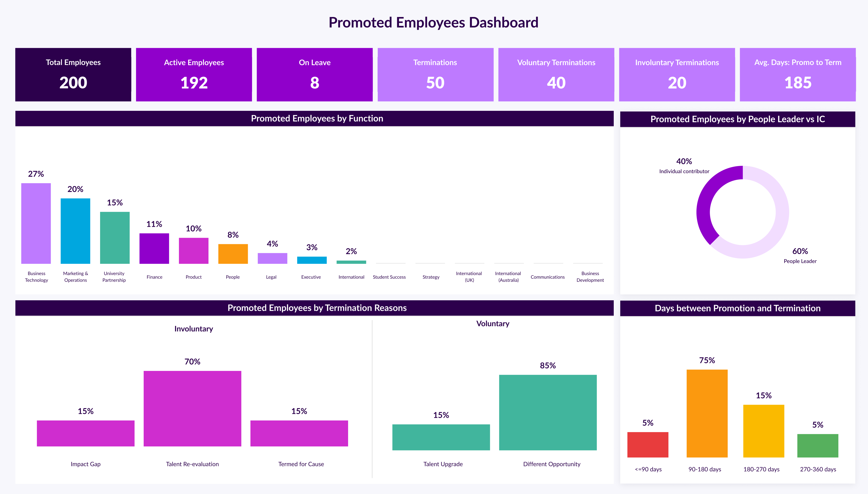
Task: Click the Different Opportunity 85% bar
Action: tap(548, 413)
